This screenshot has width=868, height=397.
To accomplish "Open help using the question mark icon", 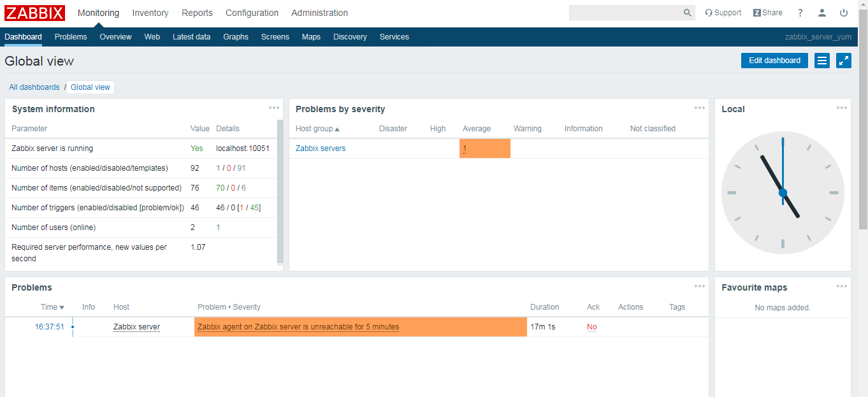I will point(800,12).
